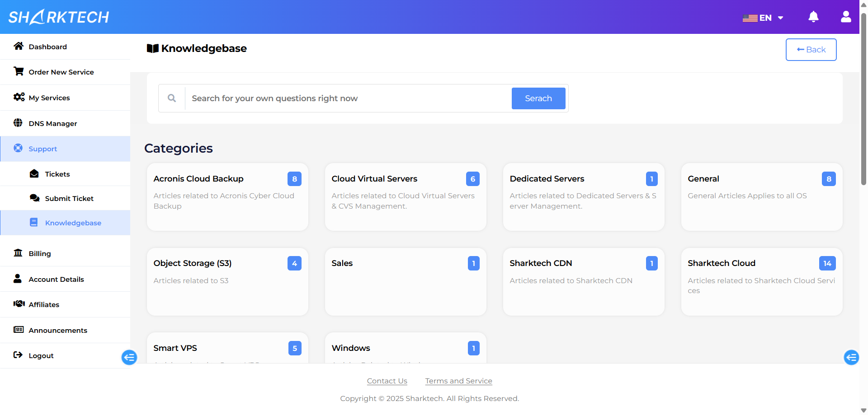Open Account Details menu item
868x415 pixels.
(65, 279)
